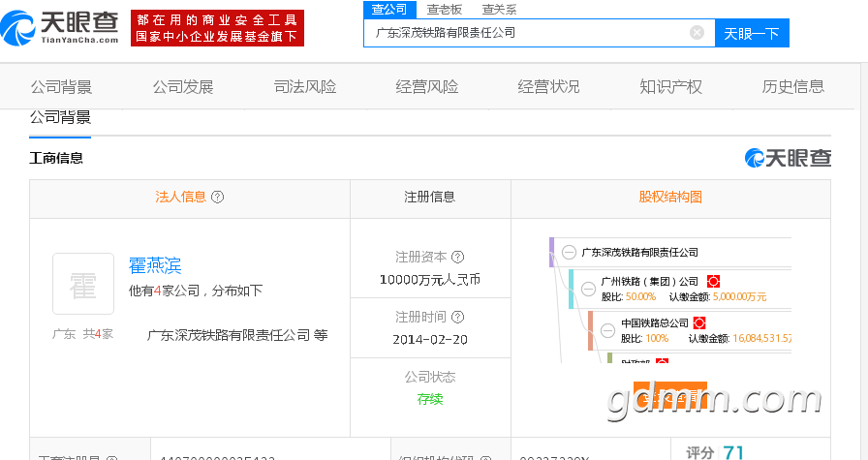Click the 存续 company status text
The width and height of the screenshot is (868, 460).
coord(430,399)
